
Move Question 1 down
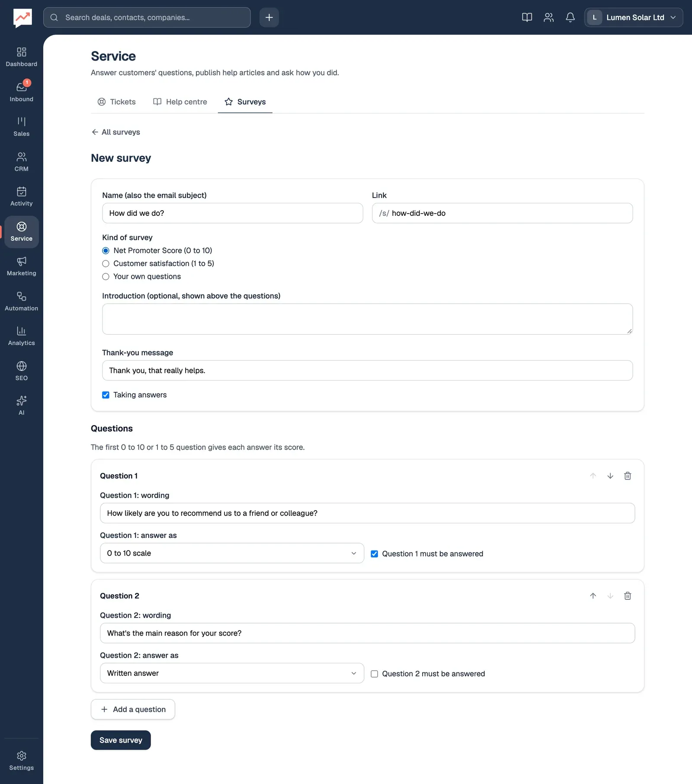click(610, 476)
